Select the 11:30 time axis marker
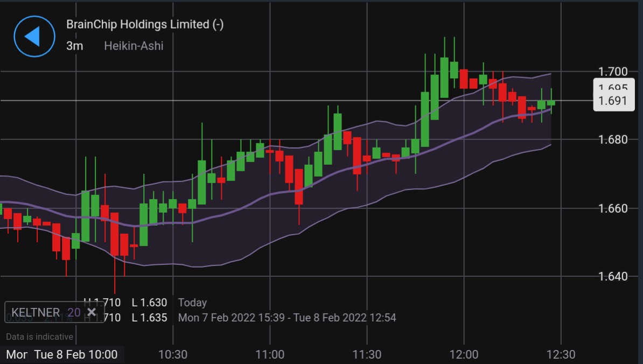Screen dimensions: 643x364 pyautogui.click(x=367, y=354)
